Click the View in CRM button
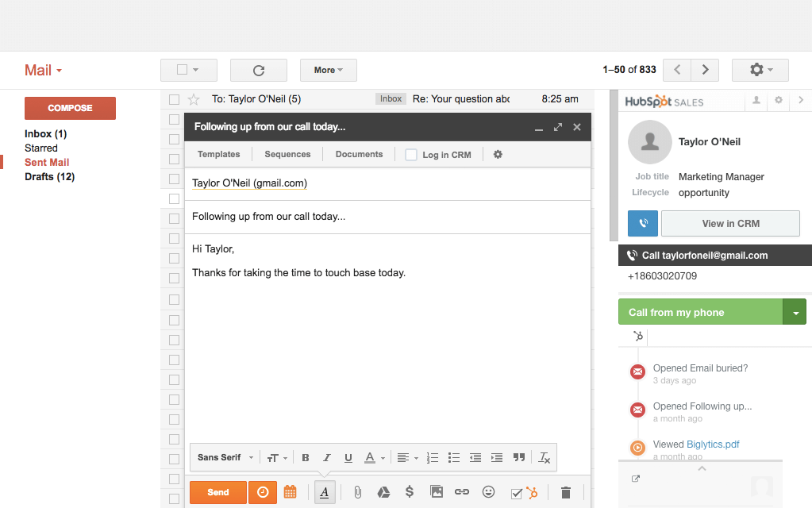 (730, 224)
